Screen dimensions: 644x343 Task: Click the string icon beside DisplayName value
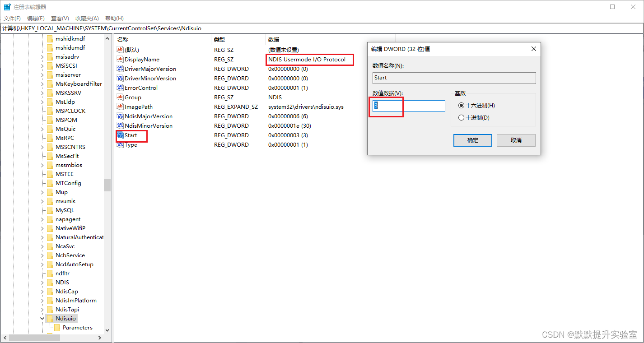120,59
